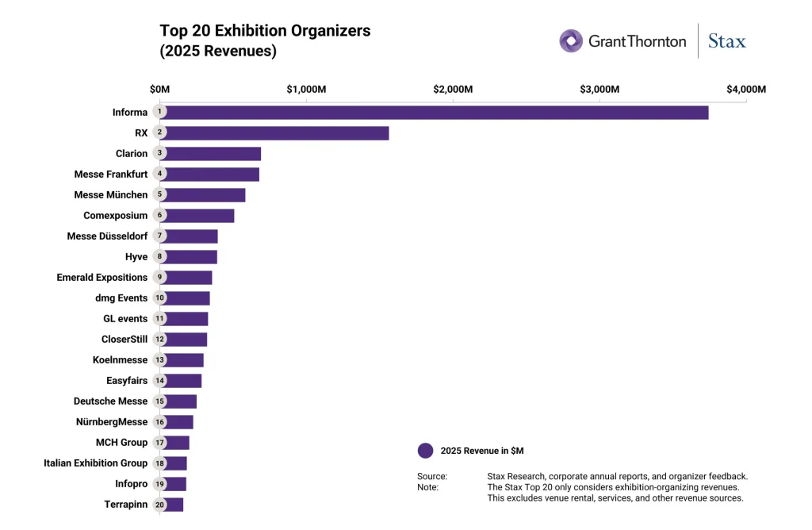Select the rank 1 badge beside Informa
This screenshot has height=530, width=812.
[x=159, y=111]
